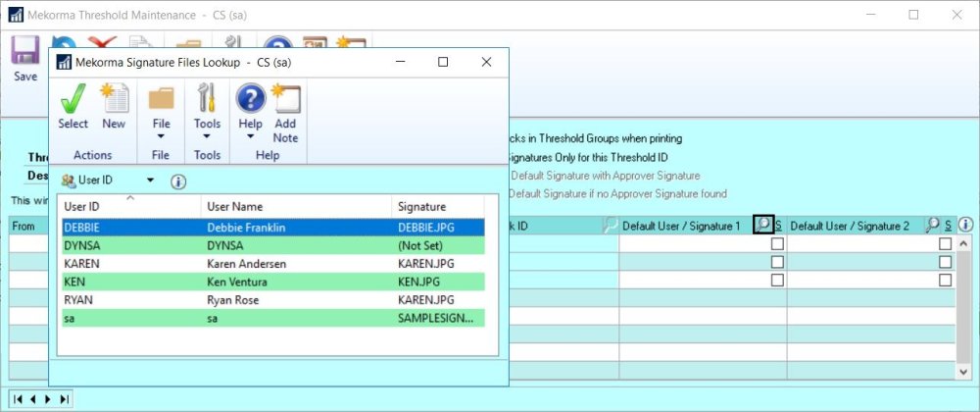Open the File folder menu in the lookup window

pyautogui.click(x=162, y=99)
